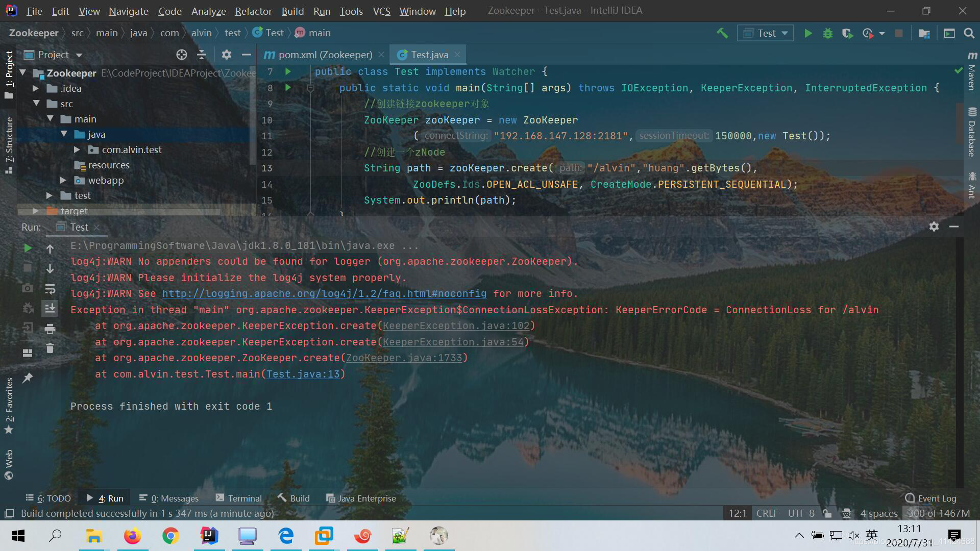Viewport: 980px width, 551px height.
Task: Follow Test.java:13 stack trace link
Action: click(303, 374)
